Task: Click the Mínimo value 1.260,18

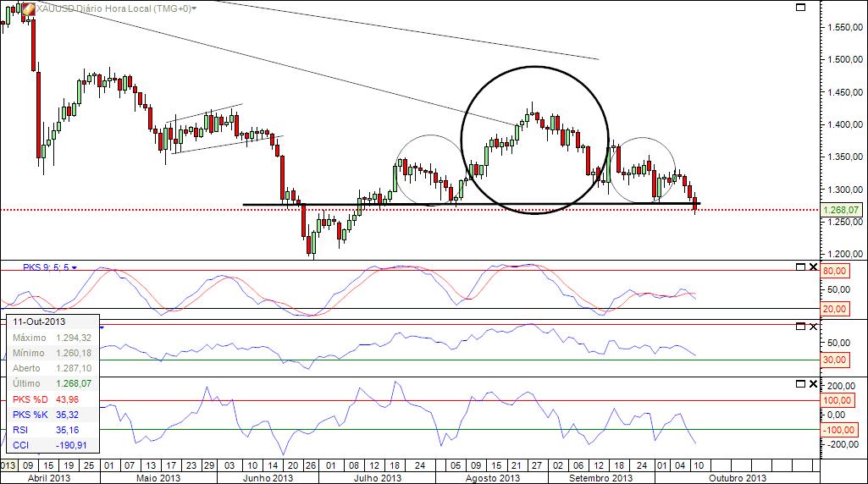Action: [x=74, y=353]
